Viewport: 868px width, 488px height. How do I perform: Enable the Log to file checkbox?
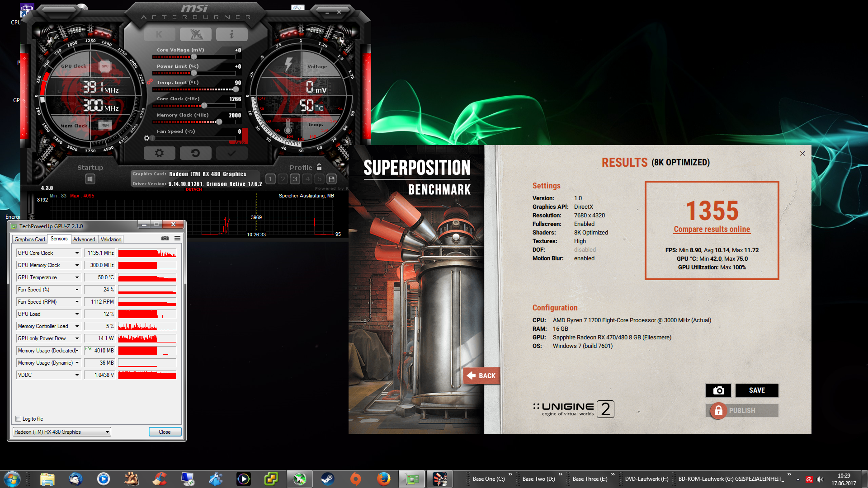click(19, 419)
